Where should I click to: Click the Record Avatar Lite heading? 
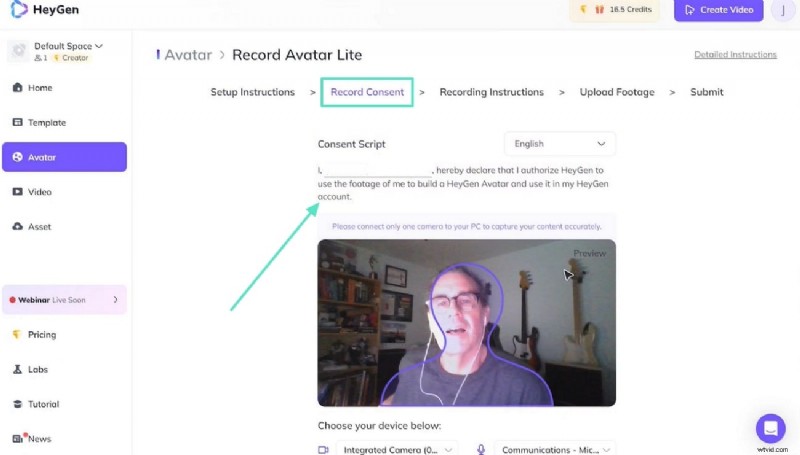tap(297, 55)
